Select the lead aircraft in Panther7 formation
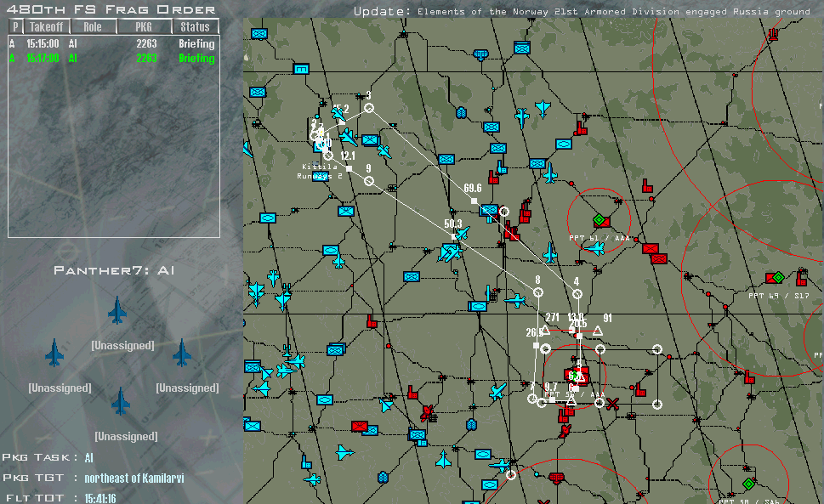 pyautogui.click(x=117, y=309)
